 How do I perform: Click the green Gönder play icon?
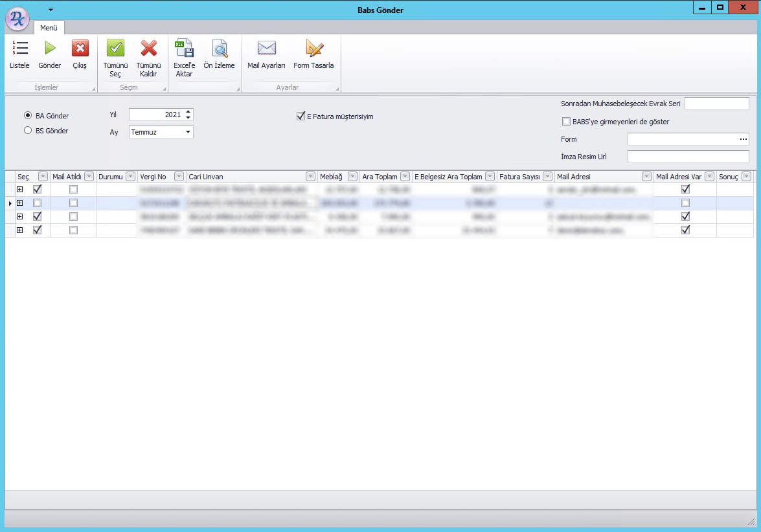pos(50,48)
